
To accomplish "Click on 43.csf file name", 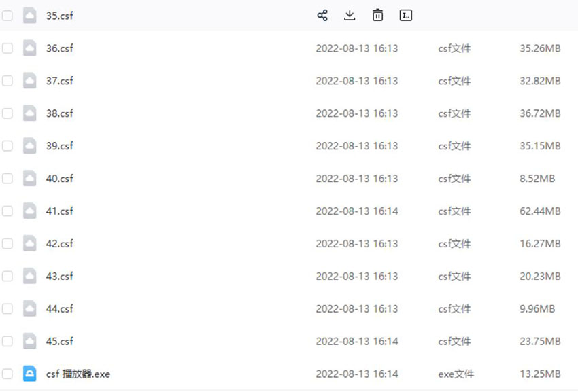I will click(59, 276).
